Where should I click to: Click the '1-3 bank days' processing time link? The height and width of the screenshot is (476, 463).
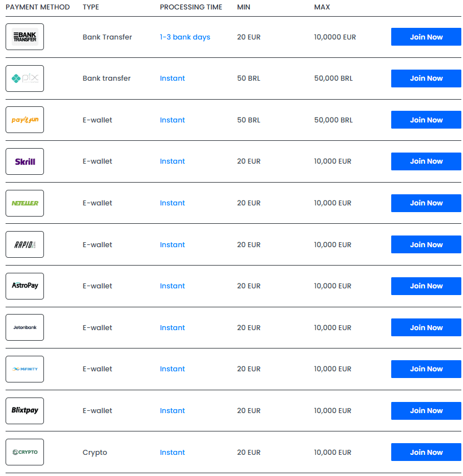[x=185, y=37]
